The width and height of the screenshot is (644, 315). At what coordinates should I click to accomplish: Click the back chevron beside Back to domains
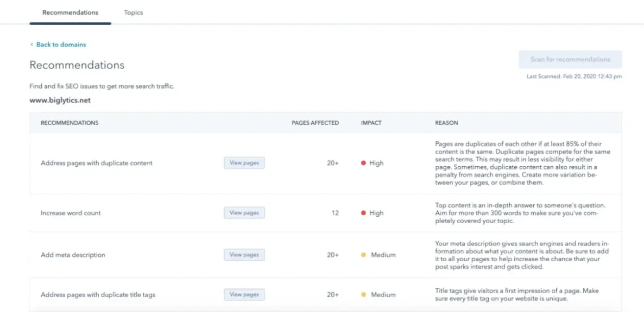click(31, 45)
